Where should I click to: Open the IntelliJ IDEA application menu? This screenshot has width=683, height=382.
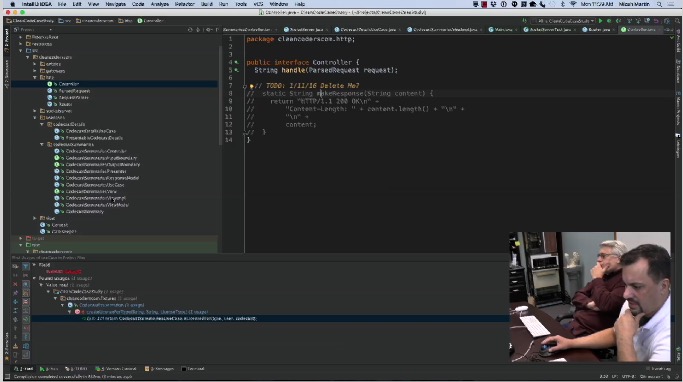click(x=37, y=4)
